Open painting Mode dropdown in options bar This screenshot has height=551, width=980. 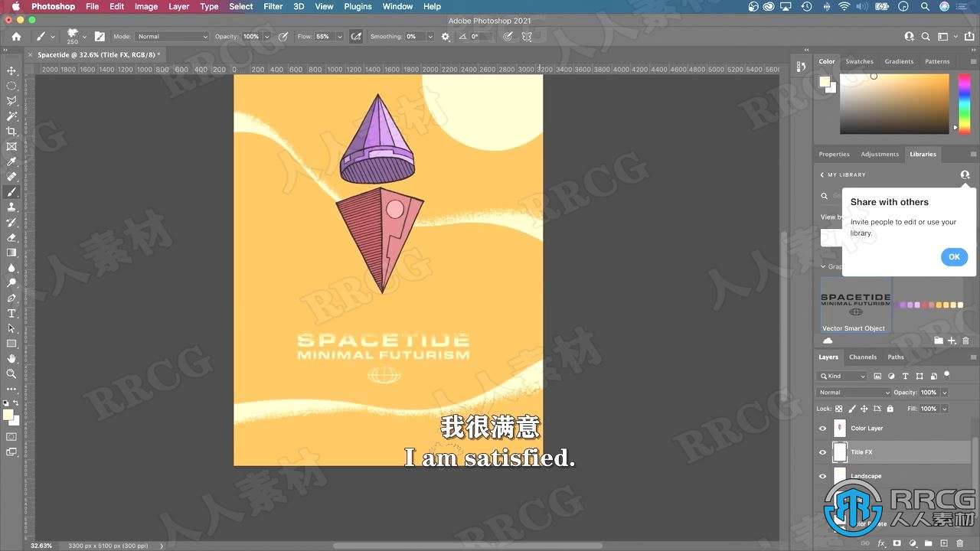coord(172,36)
